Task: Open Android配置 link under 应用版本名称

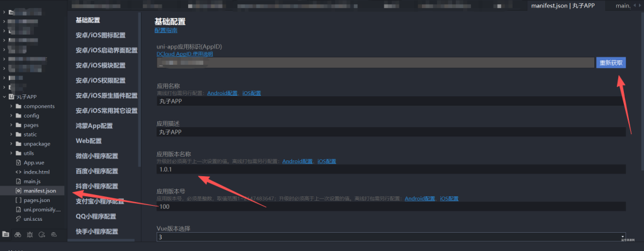Action: click(x=297, y=162)
